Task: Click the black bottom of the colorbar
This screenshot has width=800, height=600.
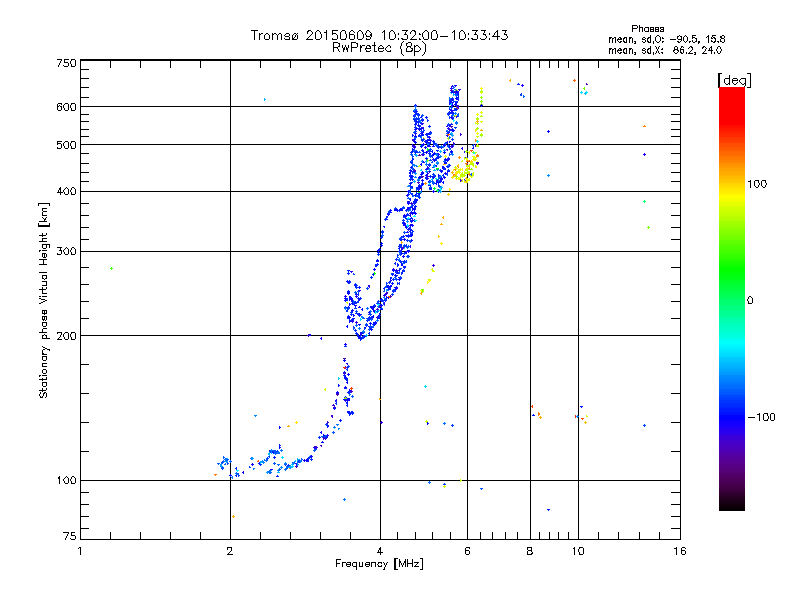Action: (732, 503)
